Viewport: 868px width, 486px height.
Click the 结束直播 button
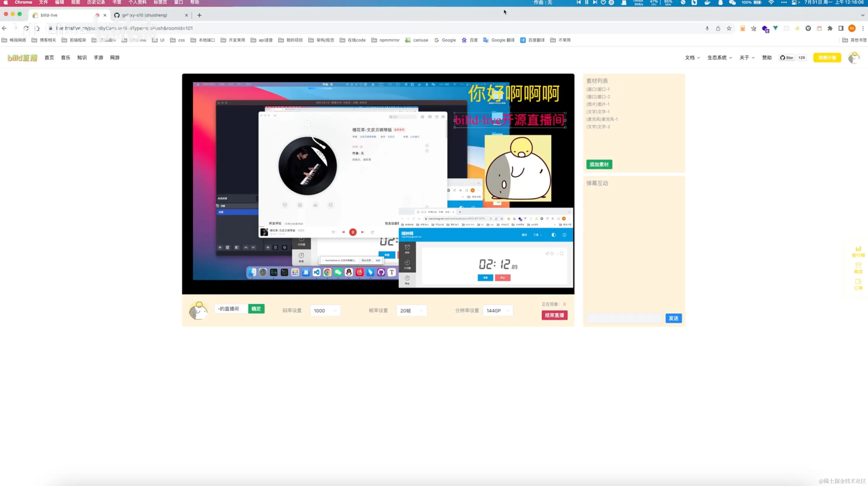click(x=554, y=315)
